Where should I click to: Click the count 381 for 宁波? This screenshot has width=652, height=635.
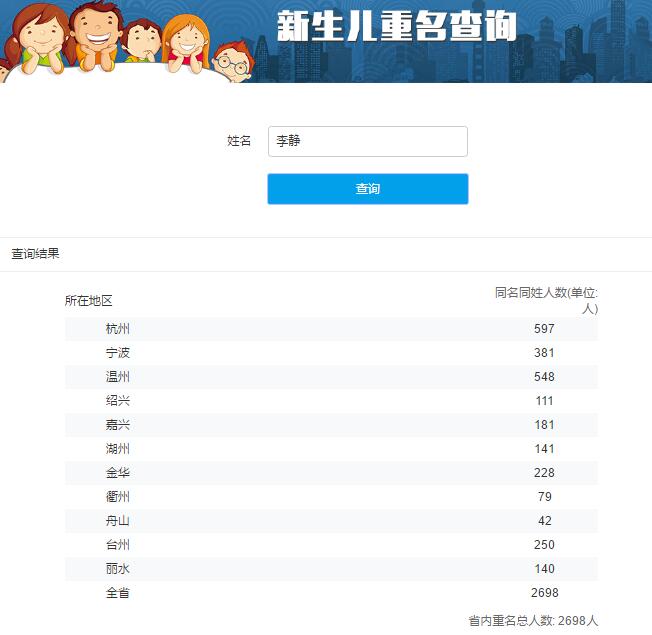point(544,353)
